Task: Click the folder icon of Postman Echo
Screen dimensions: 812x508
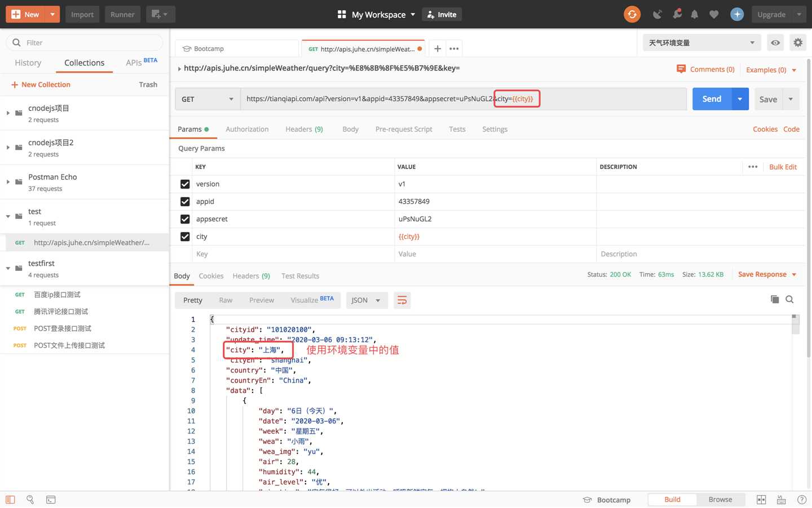Action: click(19, 182)
